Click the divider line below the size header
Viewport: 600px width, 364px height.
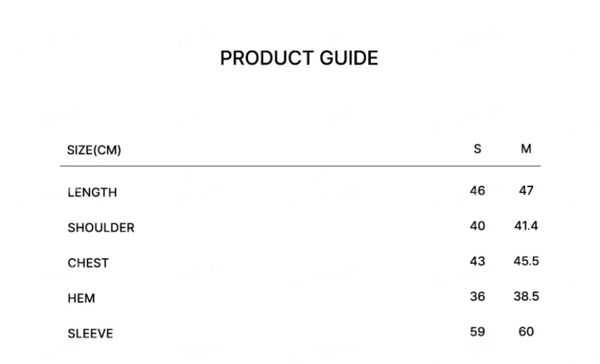pos(300,166)
